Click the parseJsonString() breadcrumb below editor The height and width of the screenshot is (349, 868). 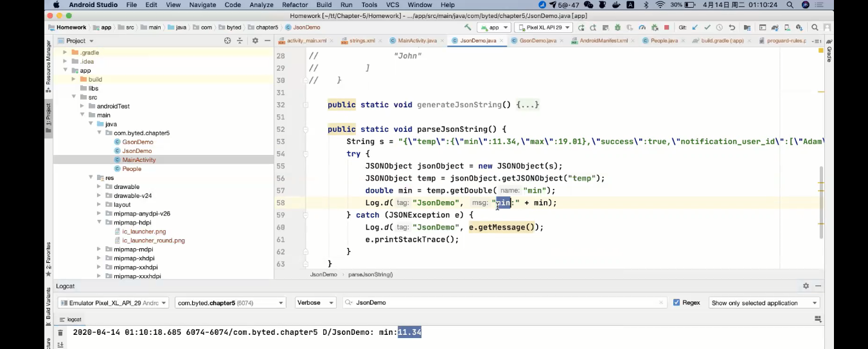pyautogui.click(x=371, y=274)
